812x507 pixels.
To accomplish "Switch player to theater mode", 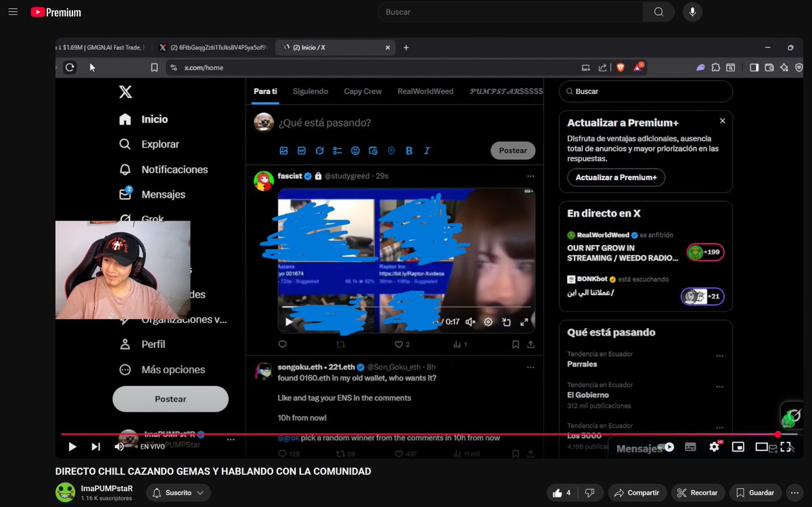I will [x=762, y=447].
